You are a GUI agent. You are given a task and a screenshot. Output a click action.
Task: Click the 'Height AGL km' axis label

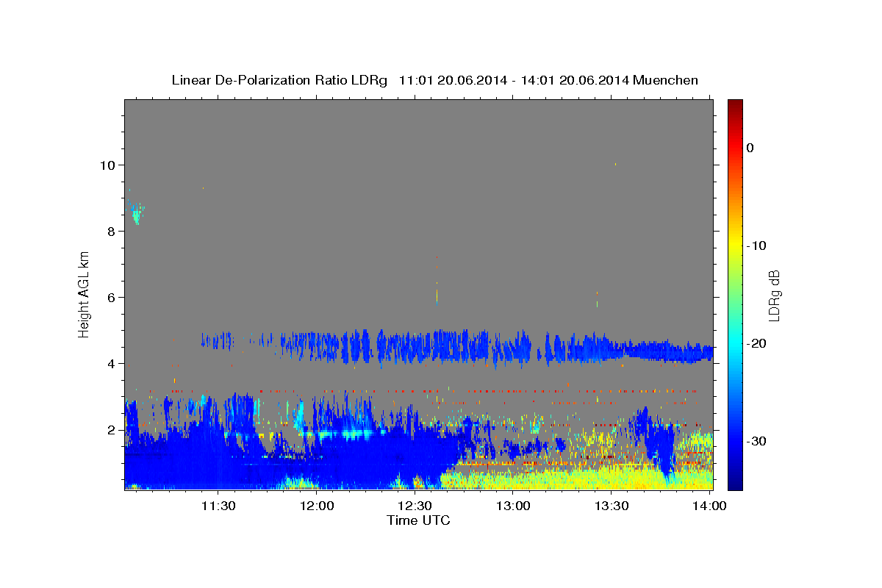pyautogui.click(x=85, y=294)
